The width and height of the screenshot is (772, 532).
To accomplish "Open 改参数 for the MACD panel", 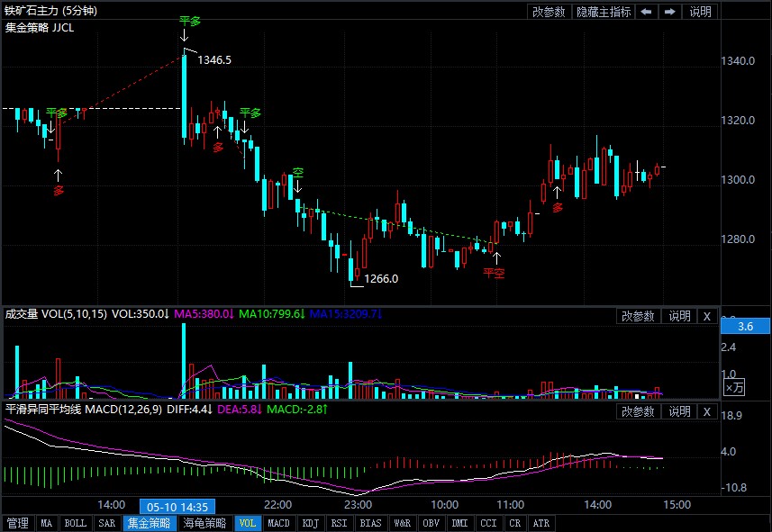I will point(638,411).
